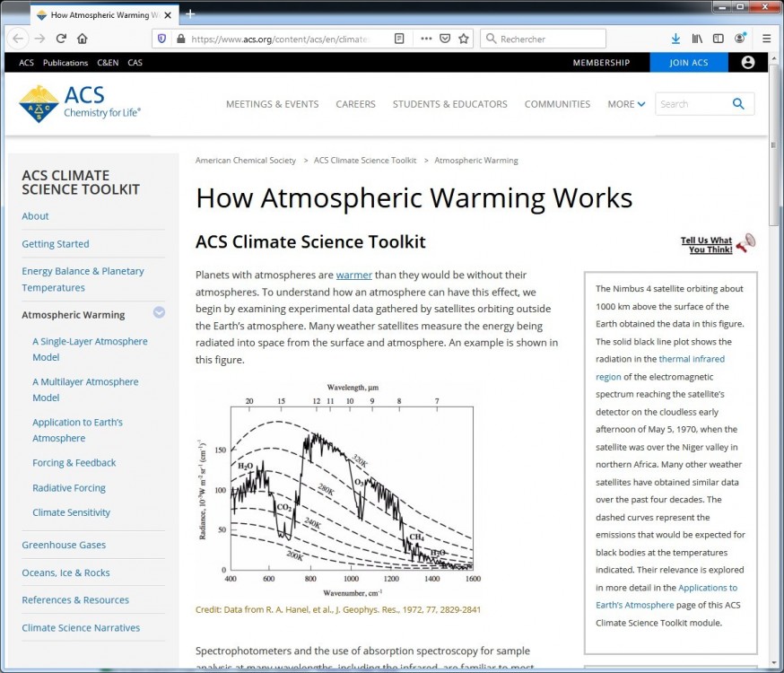Viewport: 784px width, 673px height.
Task: Show the browser library icon
Action: 697,39
